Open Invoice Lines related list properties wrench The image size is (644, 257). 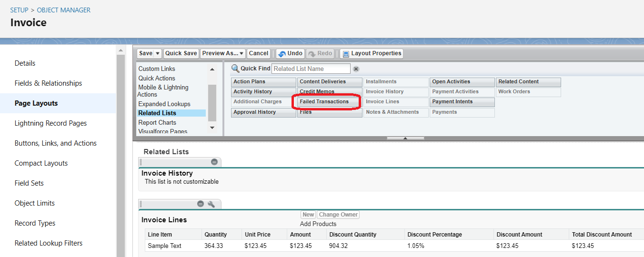[x=211, y=204]
